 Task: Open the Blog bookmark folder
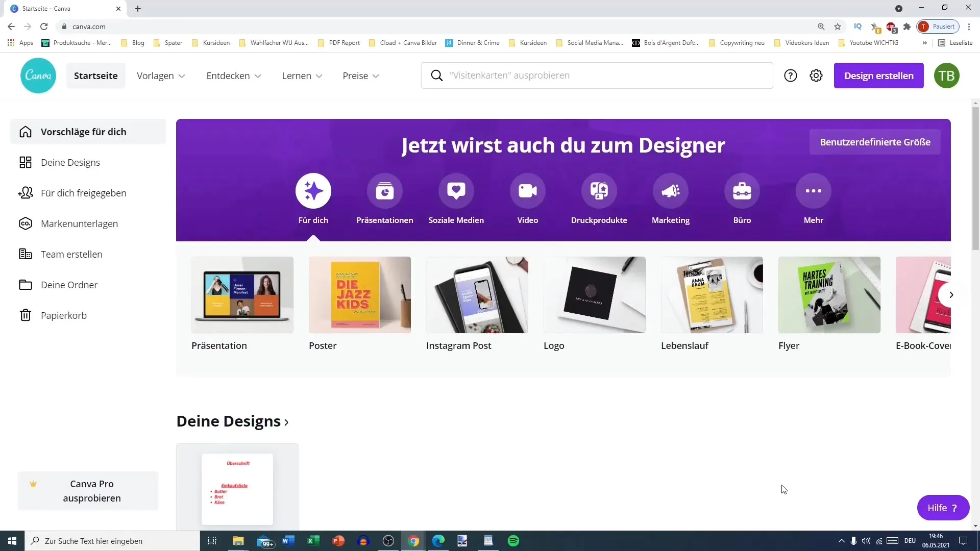coord(133,43)
